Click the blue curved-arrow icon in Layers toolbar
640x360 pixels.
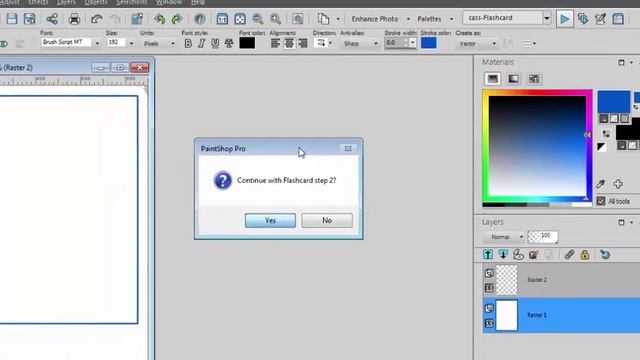click(x=605, y=255)
